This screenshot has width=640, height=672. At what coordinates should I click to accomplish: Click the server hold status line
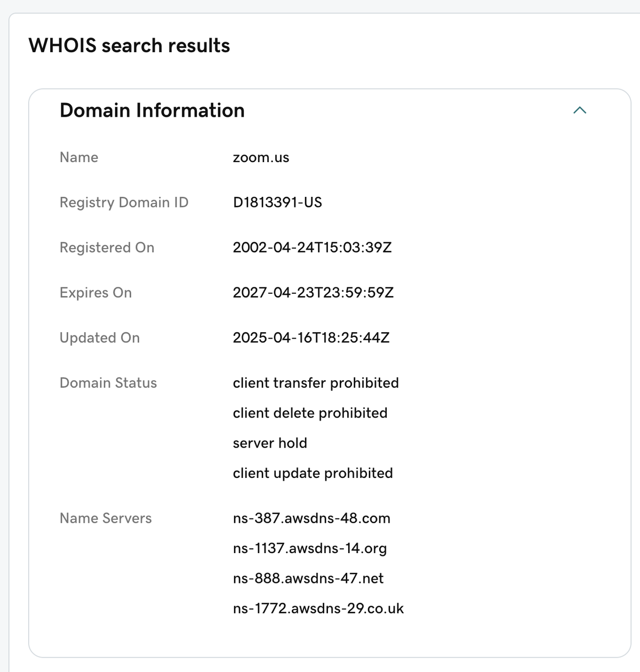point(270,443)
